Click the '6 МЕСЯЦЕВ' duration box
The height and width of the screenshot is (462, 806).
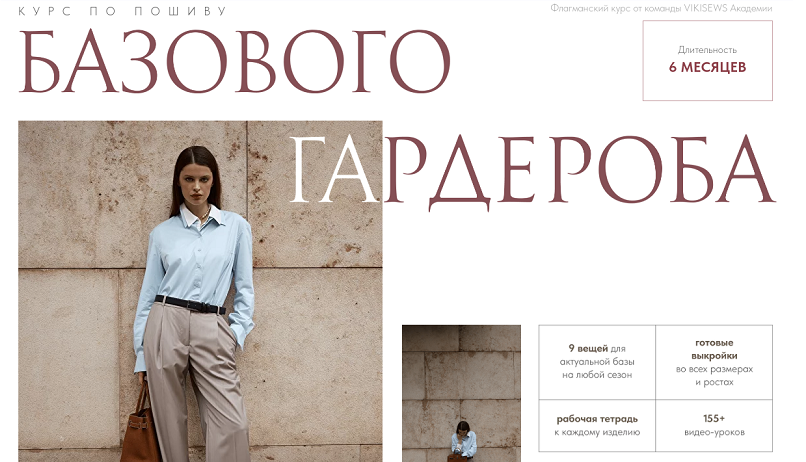pos(707,61)
